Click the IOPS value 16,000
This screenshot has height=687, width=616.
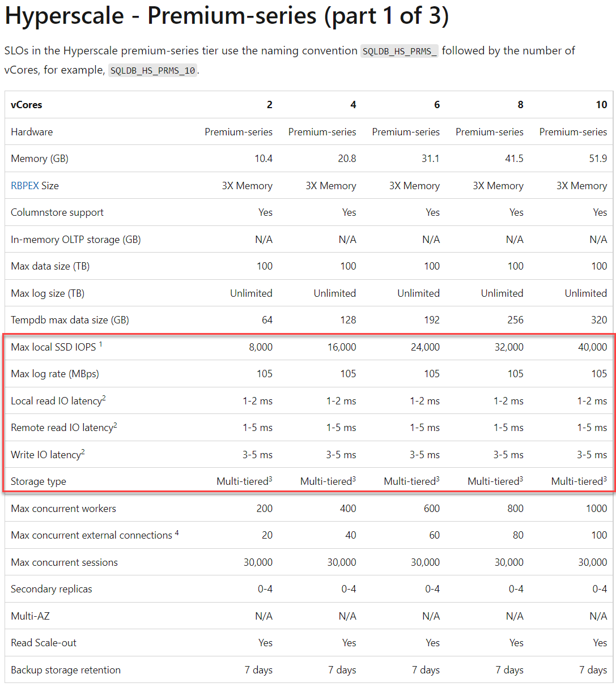pos(342,347)
